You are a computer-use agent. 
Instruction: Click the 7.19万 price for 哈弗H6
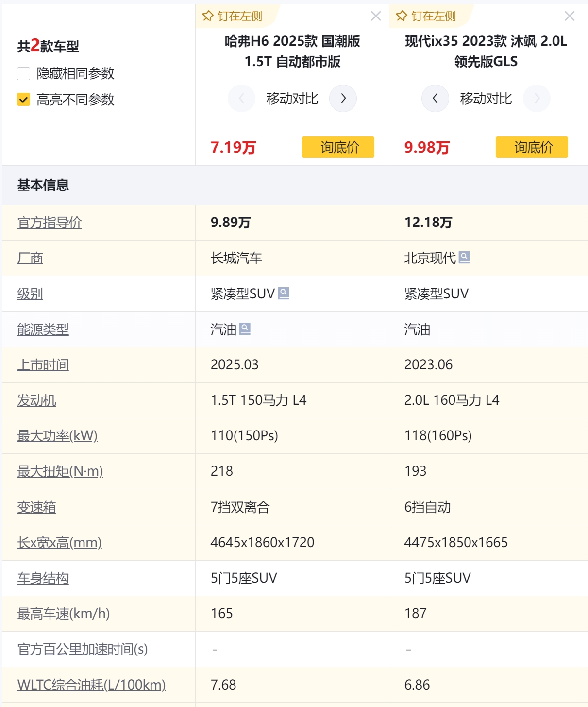coord(233,147)
